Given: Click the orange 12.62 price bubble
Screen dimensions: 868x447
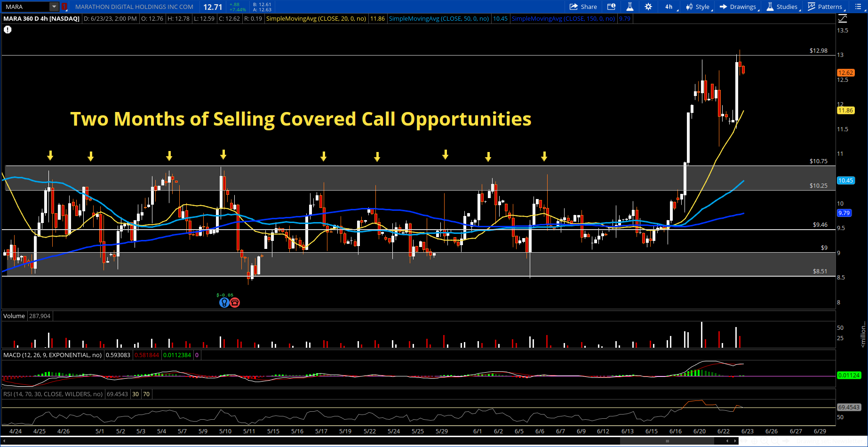Looking at the screenshot, I should 846,72.
